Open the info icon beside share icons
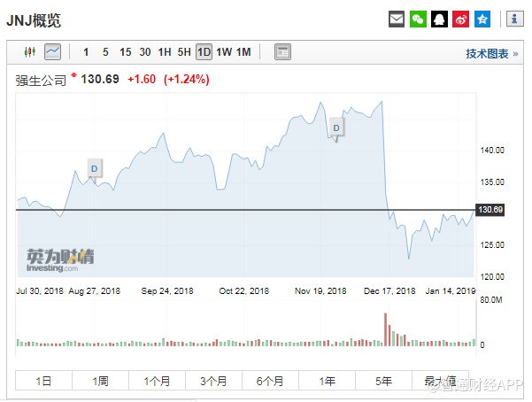The height and width of the screenshot is (402, 532). (513, 19)
